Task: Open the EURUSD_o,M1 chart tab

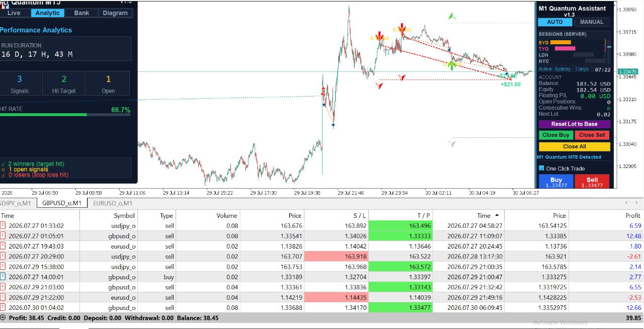Action: click(x=113, y=203)
